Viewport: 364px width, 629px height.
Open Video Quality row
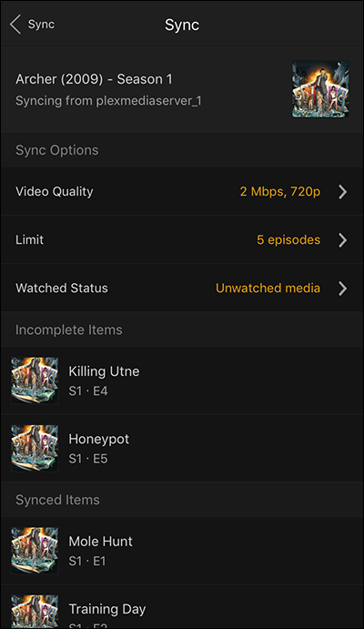tap(182, 192)
